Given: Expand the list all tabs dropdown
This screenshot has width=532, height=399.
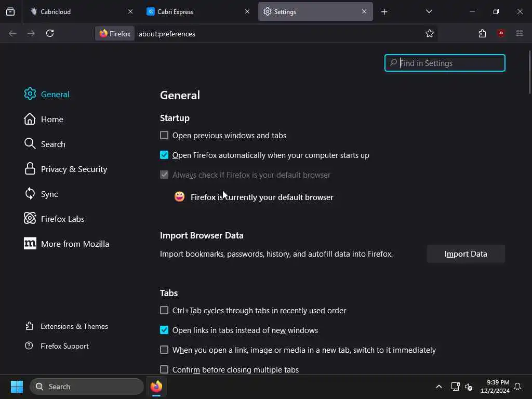Looking at the screenshot, I should [x=429, y=11].
